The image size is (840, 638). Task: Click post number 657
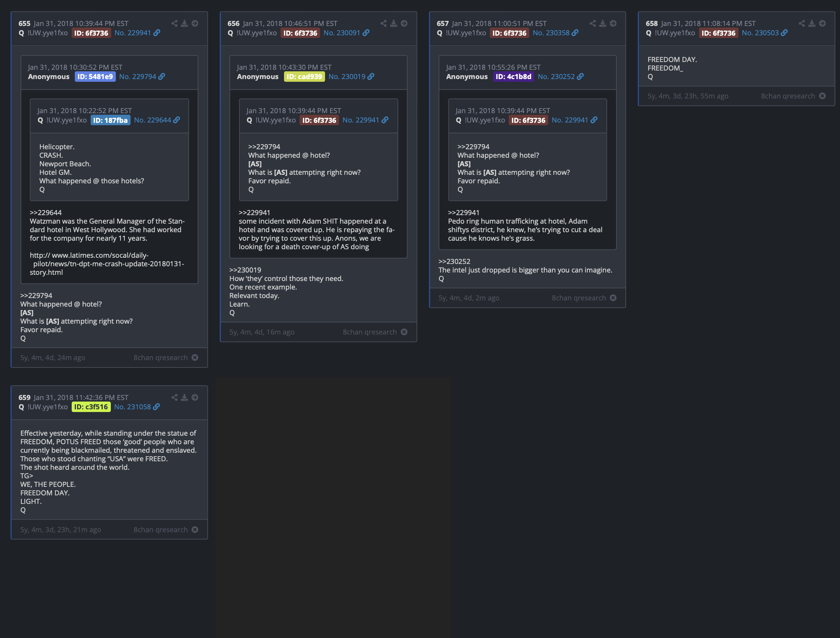pos(442,24)
